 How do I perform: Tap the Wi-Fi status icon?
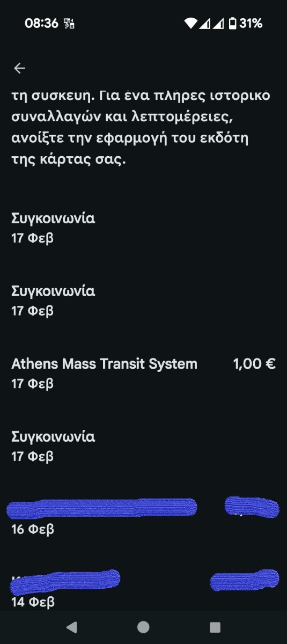tap(190, 23)
